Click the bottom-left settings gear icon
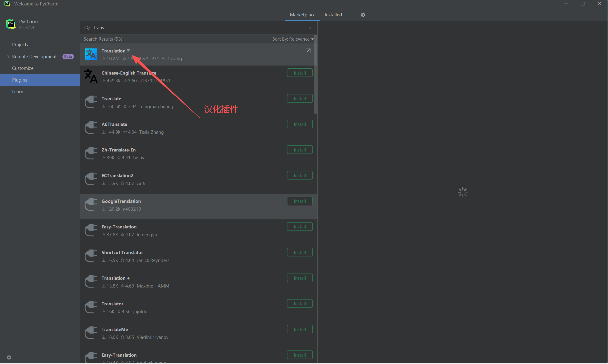Viewport: 608px width, 364px height. click(9, 357)
